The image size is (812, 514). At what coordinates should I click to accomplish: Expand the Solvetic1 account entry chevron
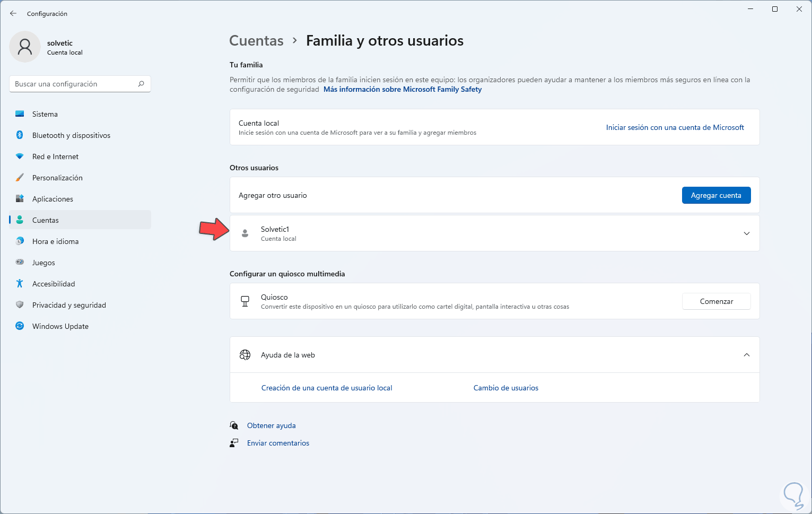point(746,233)
